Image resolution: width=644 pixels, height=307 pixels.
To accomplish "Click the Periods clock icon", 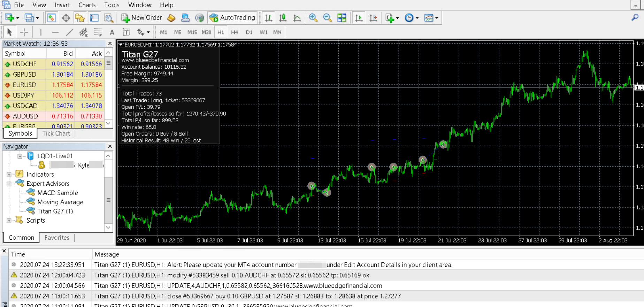I will point(409,18).
